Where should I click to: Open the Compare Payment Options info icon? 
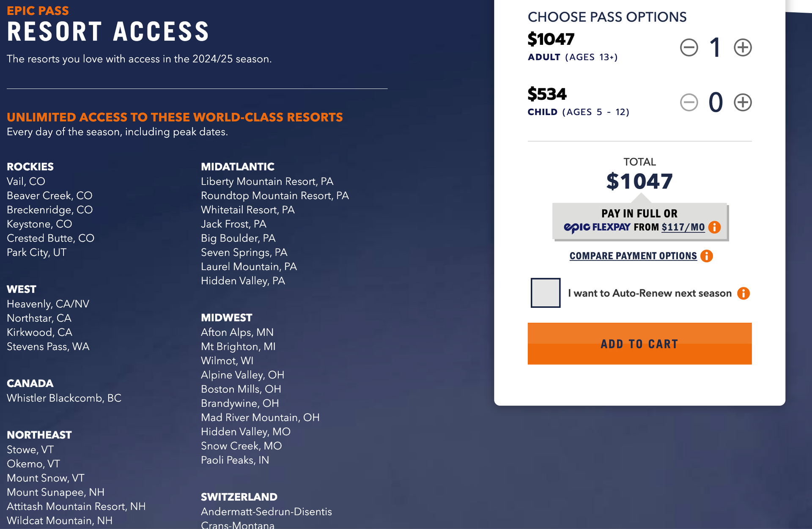tap(706, 256)
